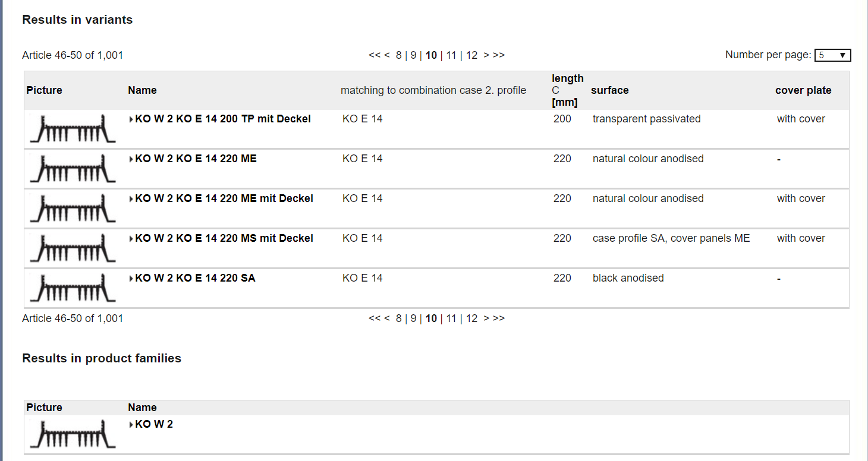Go to last page using top >> link
868x461 pixels.
[x=499, y=55]
